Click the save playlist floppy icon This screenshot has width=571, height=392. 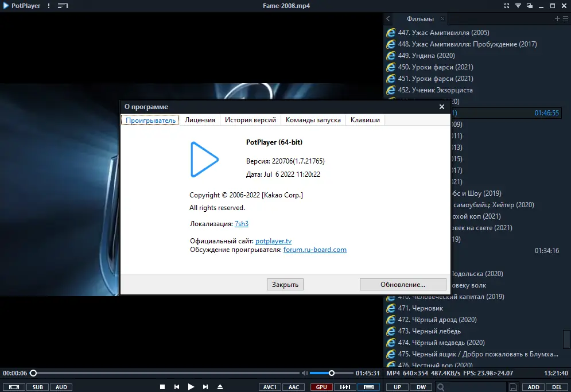513,387
